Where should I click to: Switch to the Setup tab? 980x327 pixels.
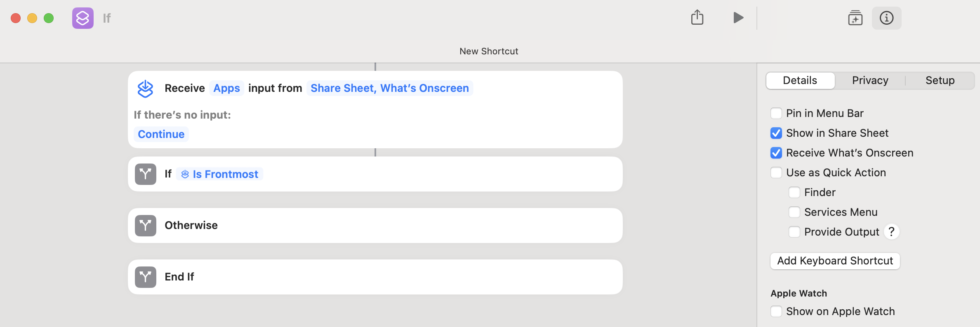coord(940,80)
